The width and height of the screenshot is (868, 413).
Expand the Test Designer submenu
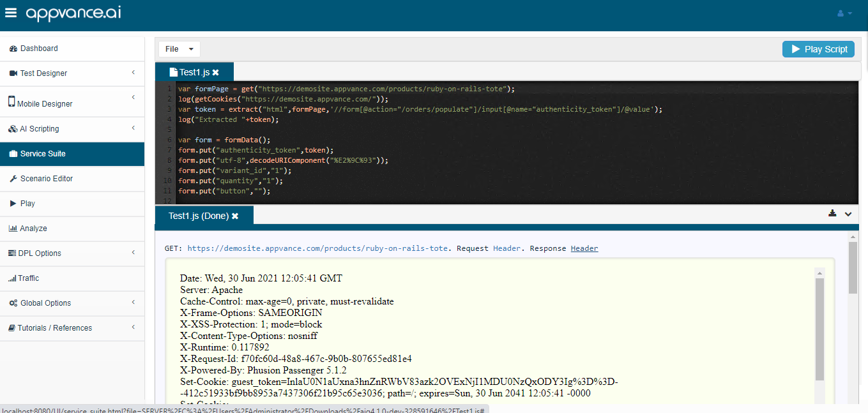pos(133,73)
